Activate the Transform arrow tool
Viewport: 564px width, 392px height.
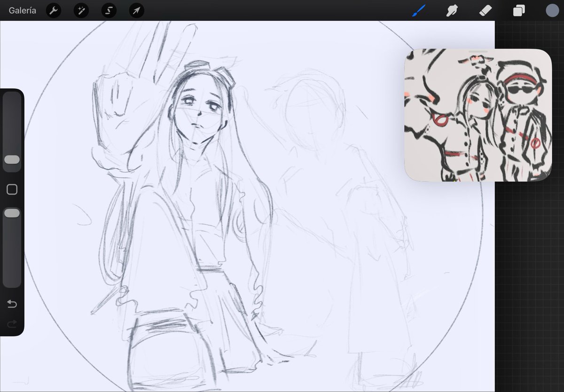coord(137,11)
